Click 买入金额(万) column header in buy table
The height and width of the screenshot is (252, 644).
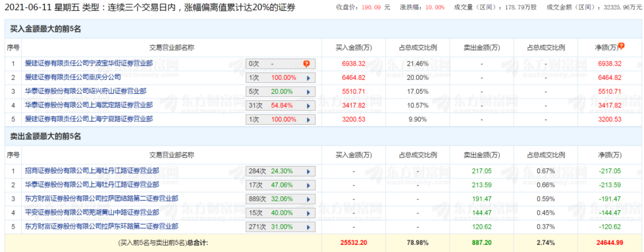353,47
